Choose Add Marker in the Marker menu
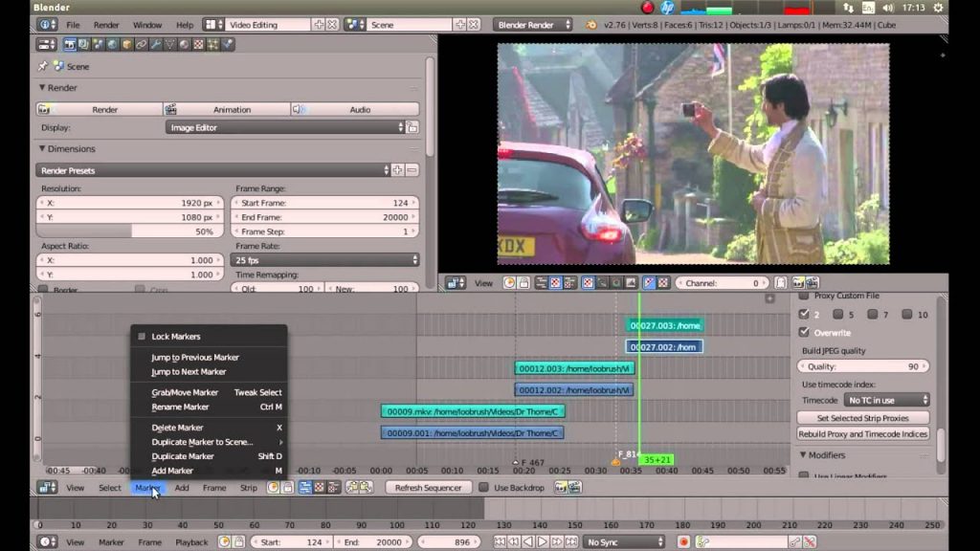This screenshot has width=980, height=551. (x=172, y=471)
